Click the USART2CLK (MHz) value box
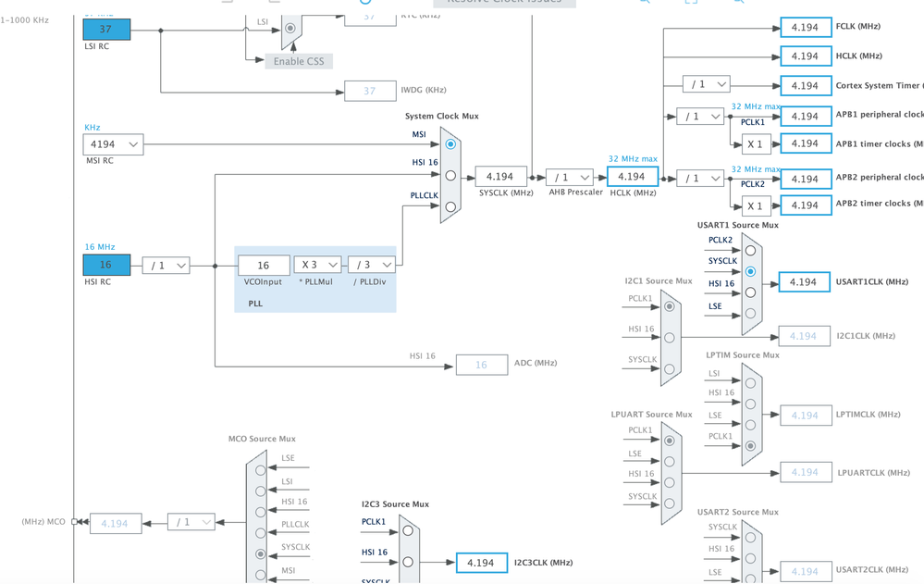924x584 pixels. 806,572
